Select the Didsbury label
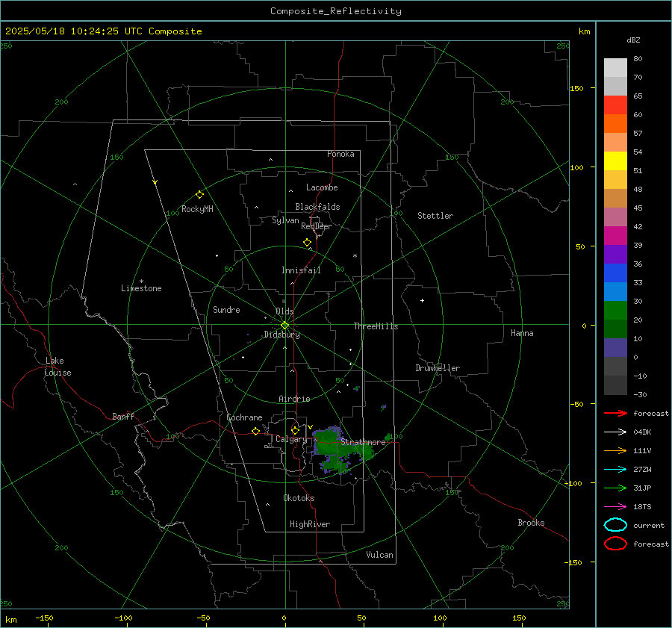The height and width of the screenshot is (628, 672). pyautogui.click(x=281, y=335)
